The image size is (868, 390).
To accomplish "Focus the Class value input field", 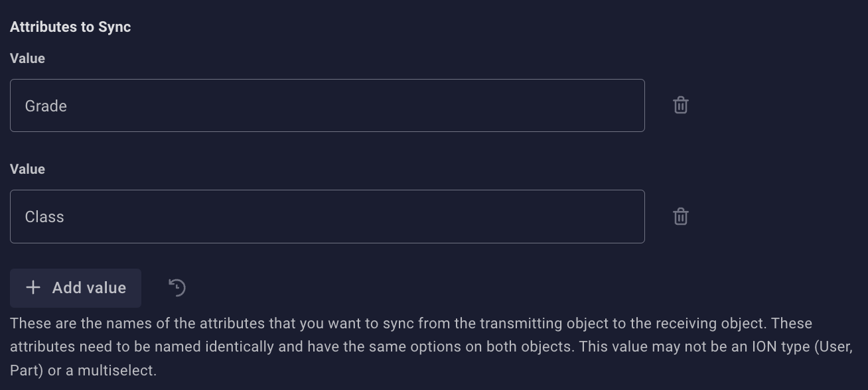I will pos(327,217).
